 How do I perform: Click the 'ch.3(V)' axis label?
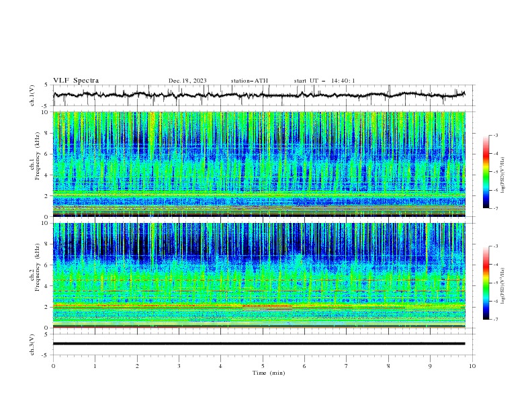point(32,345)
